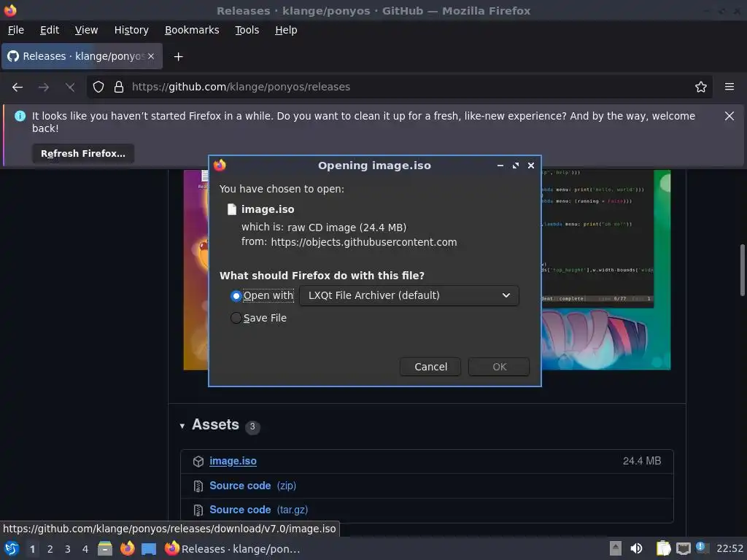Close the Opening image.iso dialog
Screen dimensions: 747x560
click(x=531, y=166)
